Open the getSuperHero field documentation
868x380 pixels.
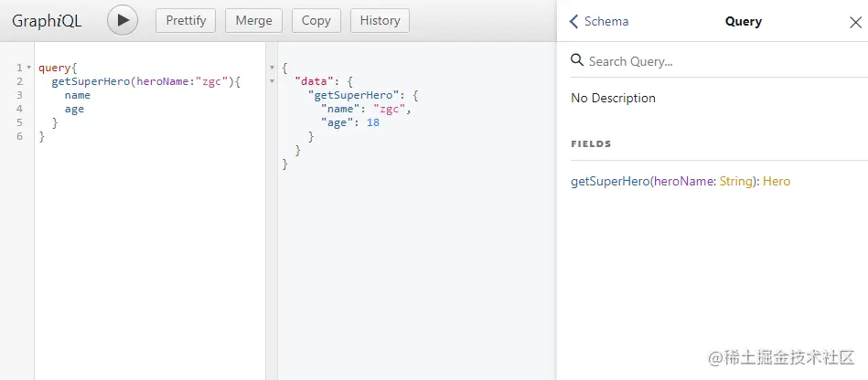(x=608, y=182)
